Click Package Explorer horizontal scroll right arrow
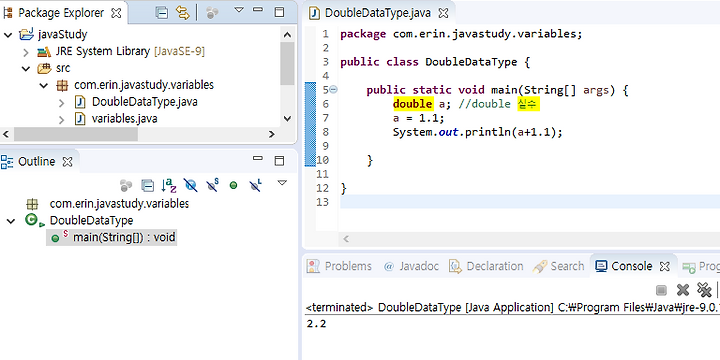The width and height of the screenshot is (720, 360). (272, 135)
